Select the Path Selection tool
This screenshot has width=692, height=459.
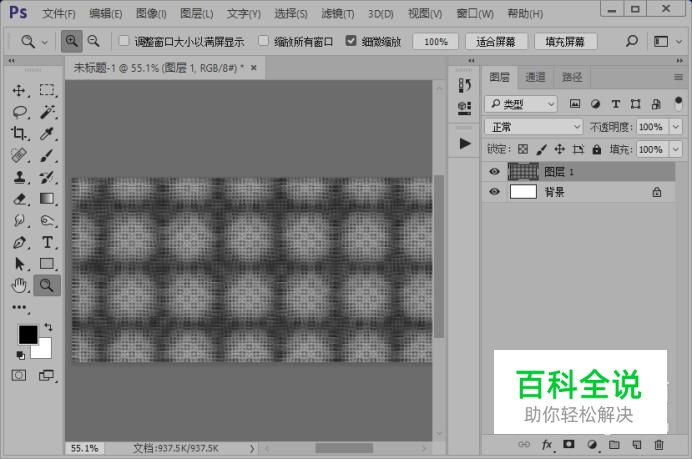click(19, 263)
